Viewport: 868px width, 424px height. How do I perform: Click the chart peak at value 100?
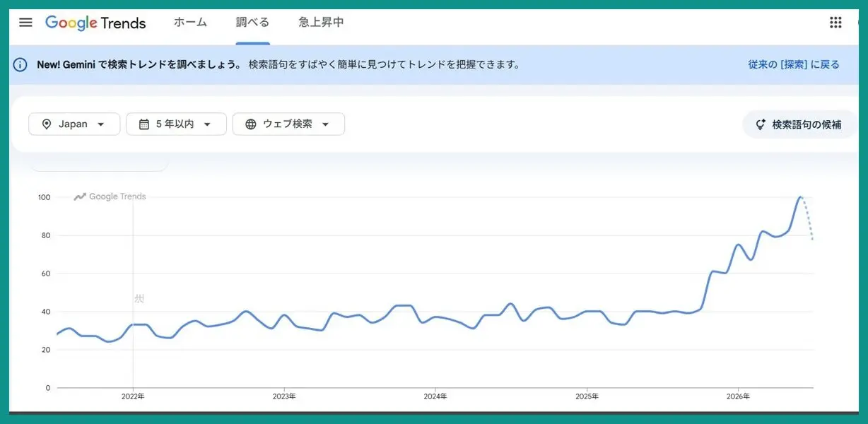click(x=800, y=197)
